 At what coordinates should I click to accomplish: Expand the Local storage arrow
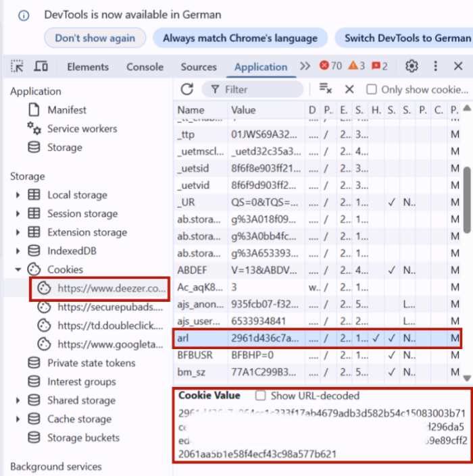18,195
